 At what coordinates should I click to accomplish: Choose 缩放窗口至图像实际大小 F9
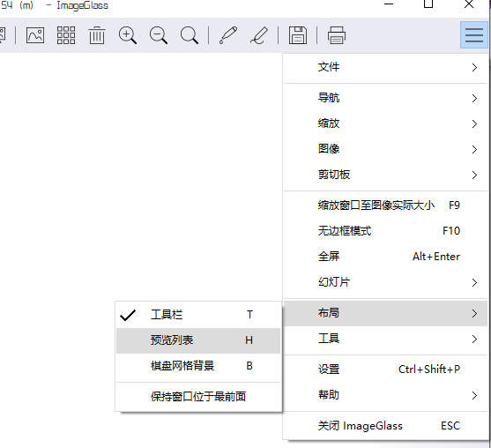click(386, 205)
